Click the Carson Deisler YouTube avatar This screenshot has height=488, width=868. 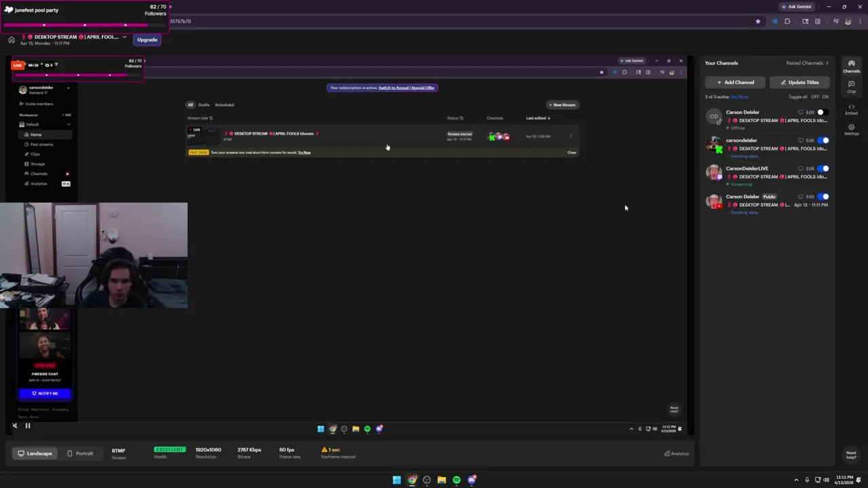tap(713, 201)
